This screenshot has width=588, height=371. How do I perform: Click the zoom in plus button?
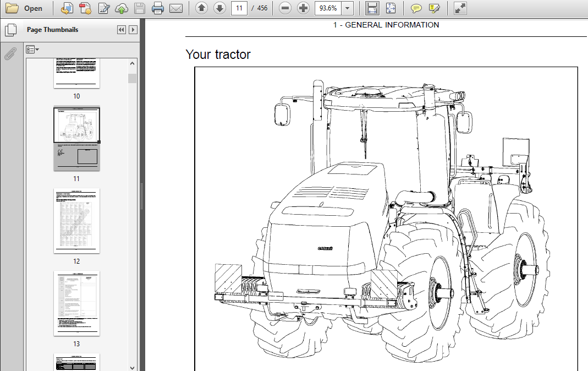[x=303, y=8]
